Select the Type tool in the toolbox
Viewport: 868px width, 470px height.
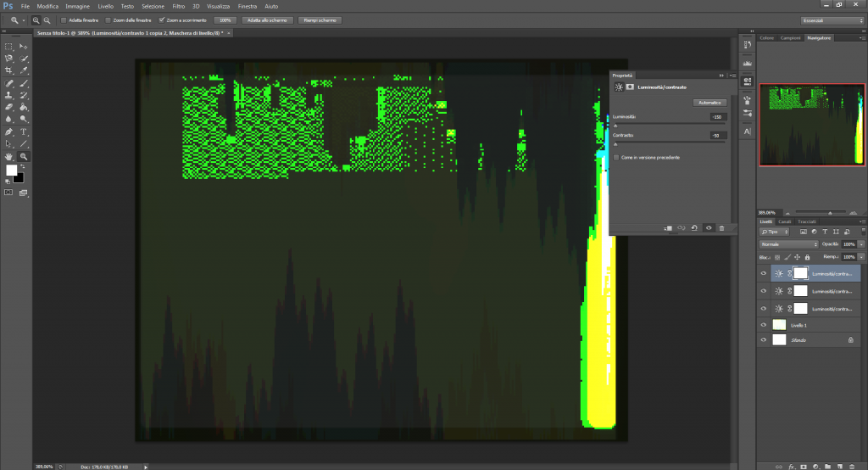24,132
